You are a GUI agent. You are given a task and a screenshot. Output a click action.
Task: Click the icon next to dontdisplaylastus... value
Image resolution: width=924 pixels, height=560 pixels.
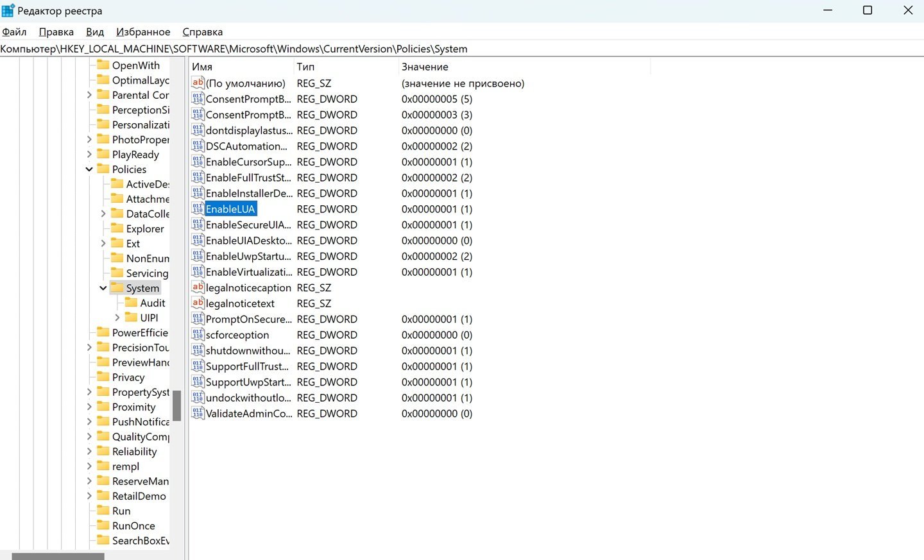point(198,130)
